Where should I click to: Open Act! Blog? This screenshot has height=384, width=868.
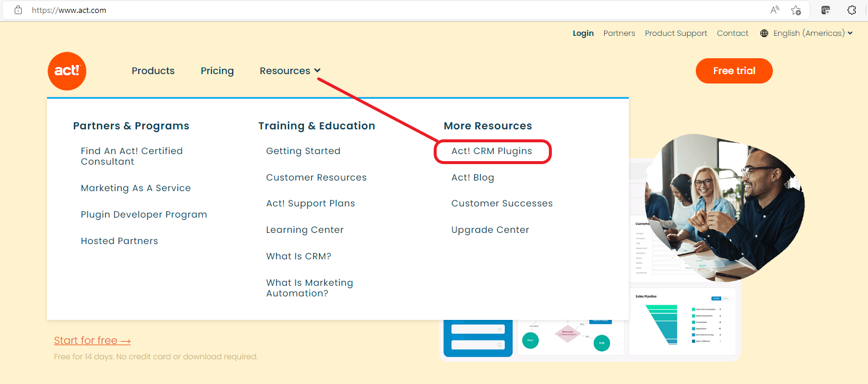pos(472,178)
